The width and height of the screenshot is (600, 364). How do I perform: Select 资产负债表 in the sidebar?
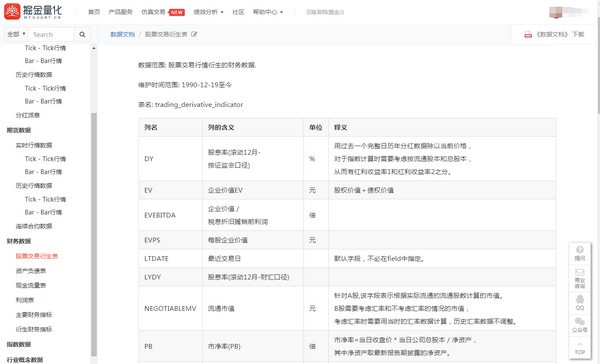click(x=31, y=271)
